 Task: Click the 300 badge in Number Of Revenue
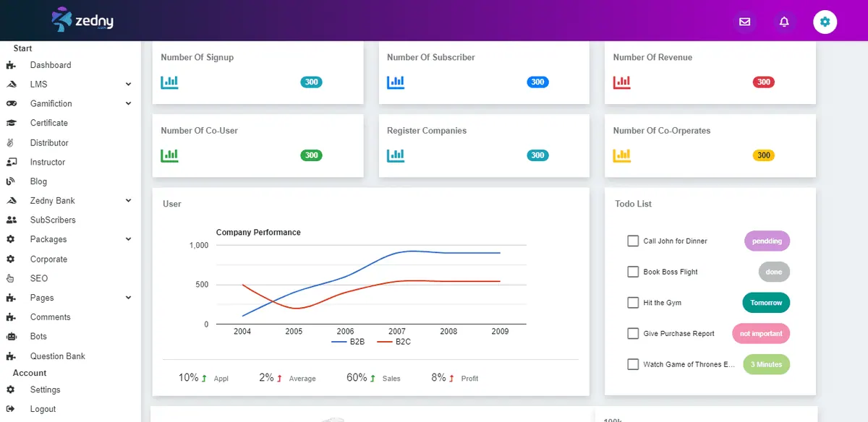click(764, 82)
